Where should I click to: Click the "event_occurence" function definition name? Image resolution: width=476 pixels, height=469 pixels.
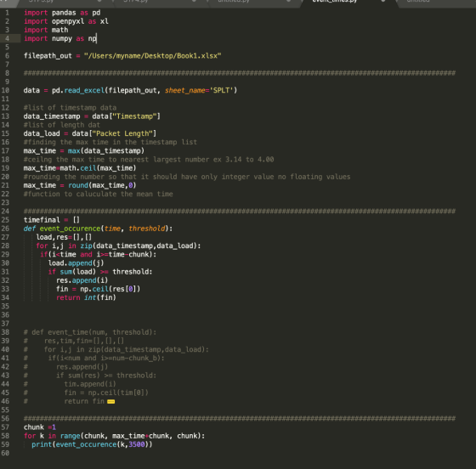pos(70,229)
